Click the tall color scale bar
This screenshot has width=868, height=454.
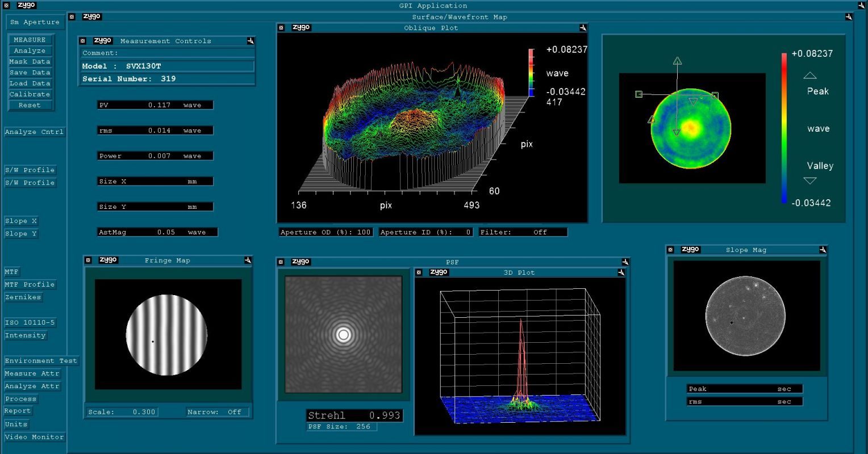(x=784, y=128)
